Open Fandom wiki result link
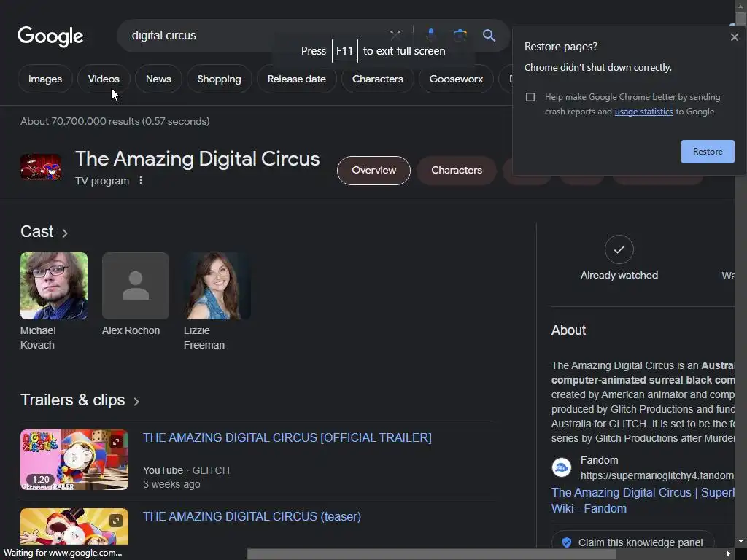 (x=643, y=500)
